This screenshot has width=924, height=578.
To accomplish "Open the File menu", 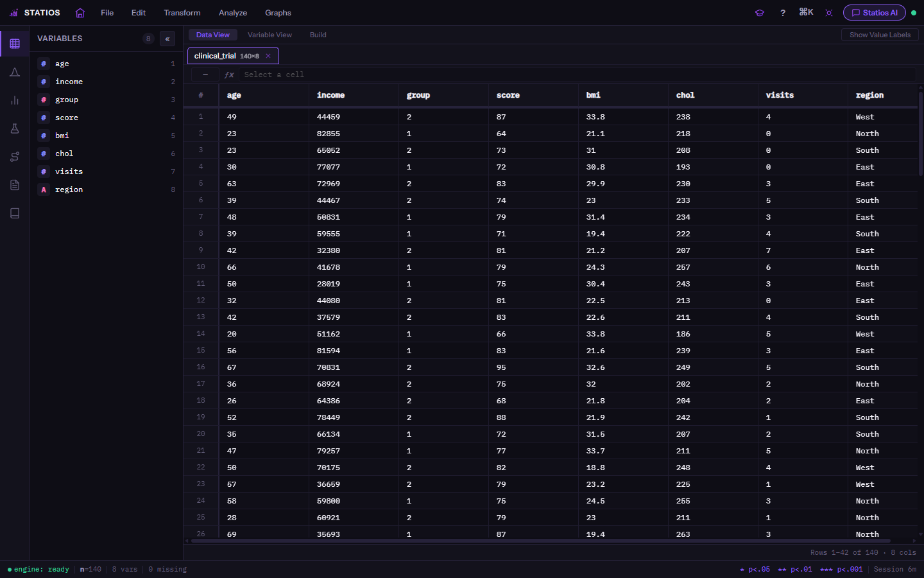I will click(x=107, y=13).
